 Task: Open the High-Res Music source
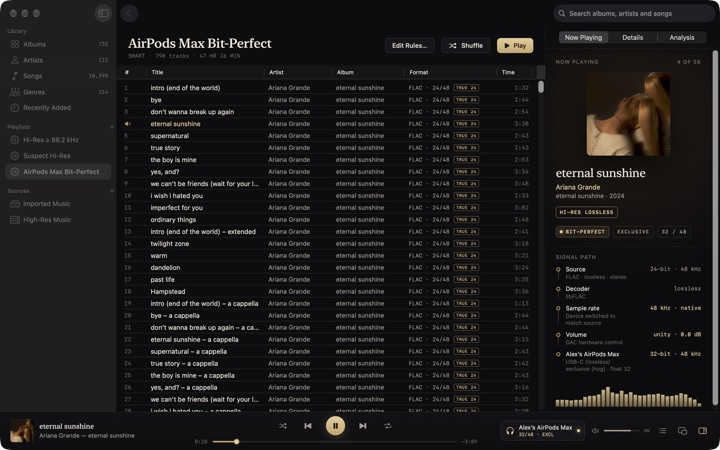[x=58, y=219]
